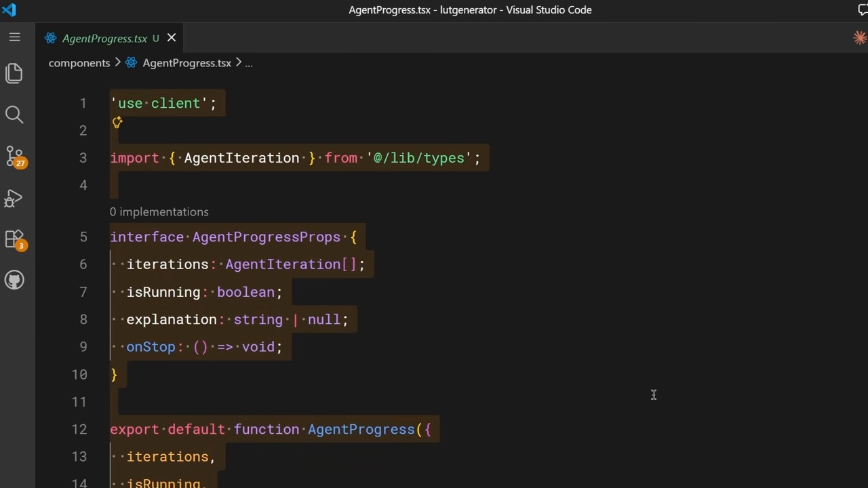Place cursor on AgentProgressProps interface name
Viewport: 868px width, 488px height.
[x=267, y=237]
